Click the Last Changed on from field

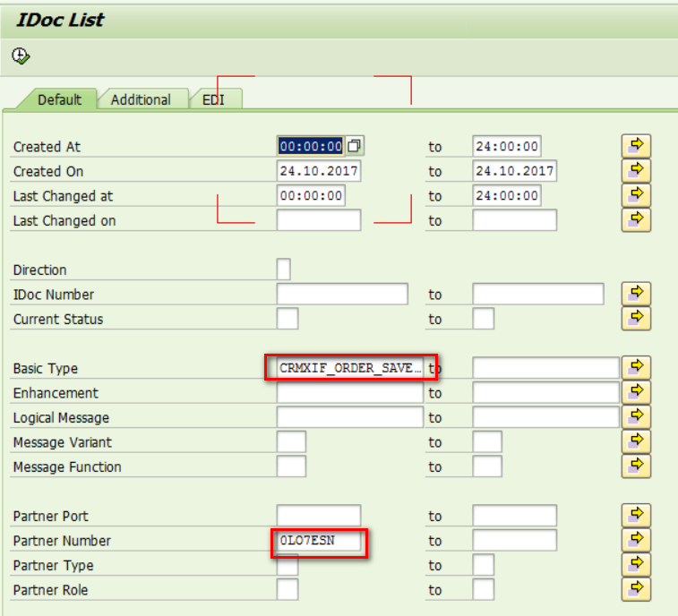coord(319,220)
